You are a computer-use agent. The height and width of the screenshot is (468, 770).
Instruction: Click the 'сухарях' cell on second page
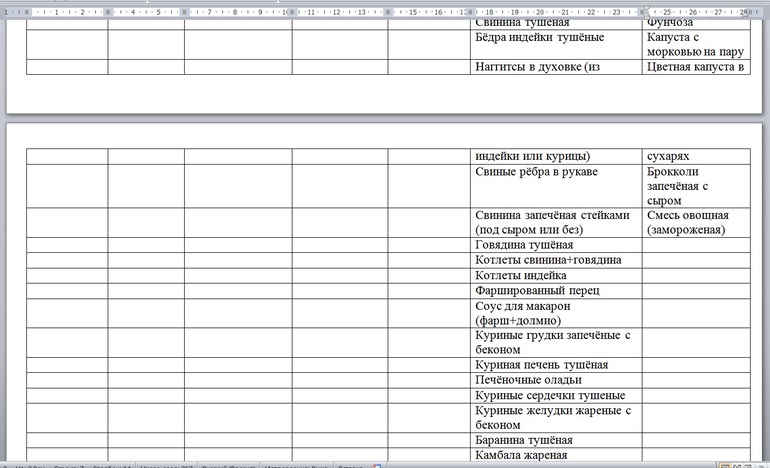pyautogui.click(x=668, y=156)
